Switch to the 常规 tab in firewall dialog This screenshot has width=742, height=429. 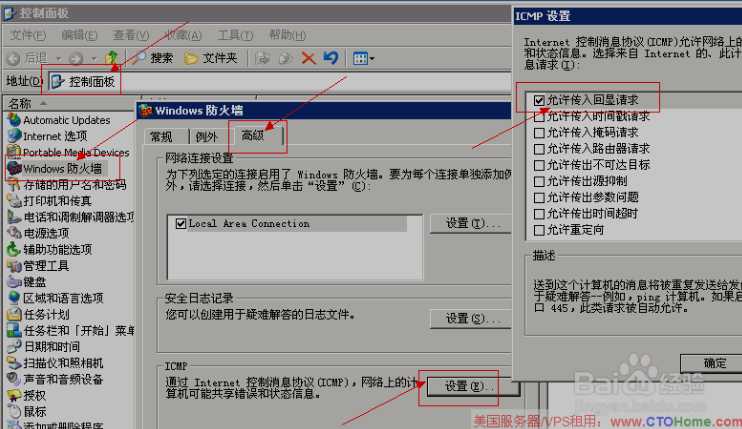(161, 137)
